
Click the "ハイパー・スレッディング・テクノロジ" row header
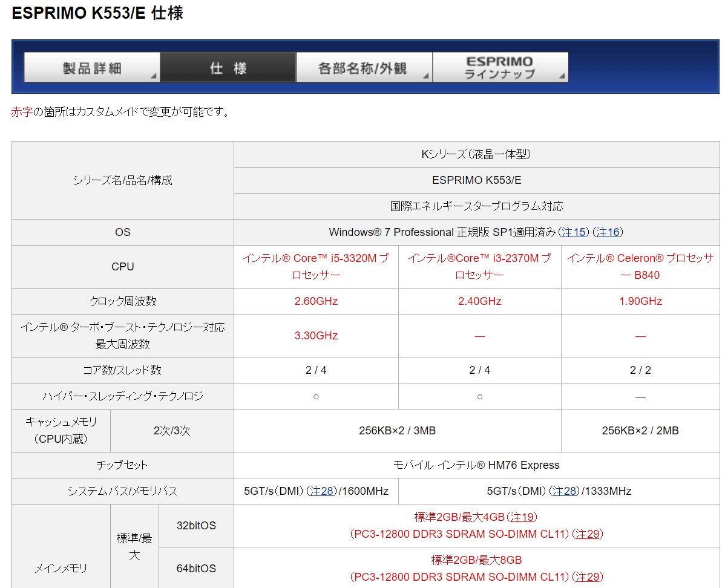pyautogui.click(x=122, y=396)
